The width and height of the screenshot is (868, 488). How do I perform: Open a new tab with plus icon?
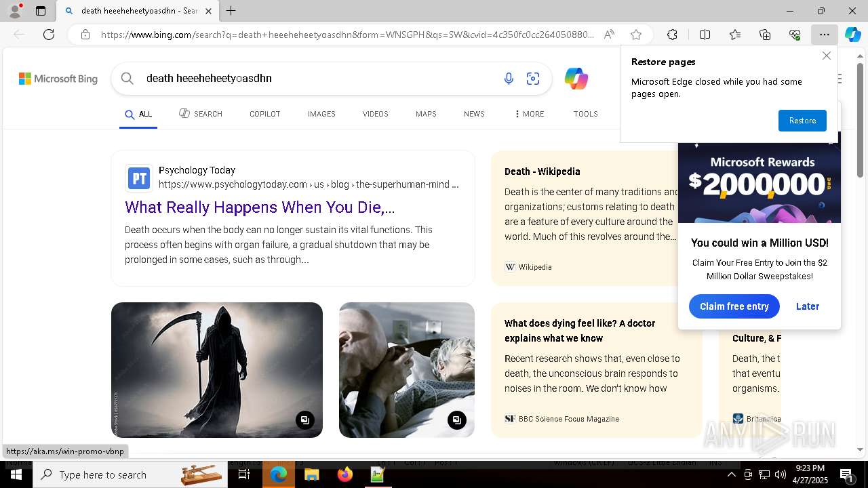pyautogui.click(x=231, y=11)
